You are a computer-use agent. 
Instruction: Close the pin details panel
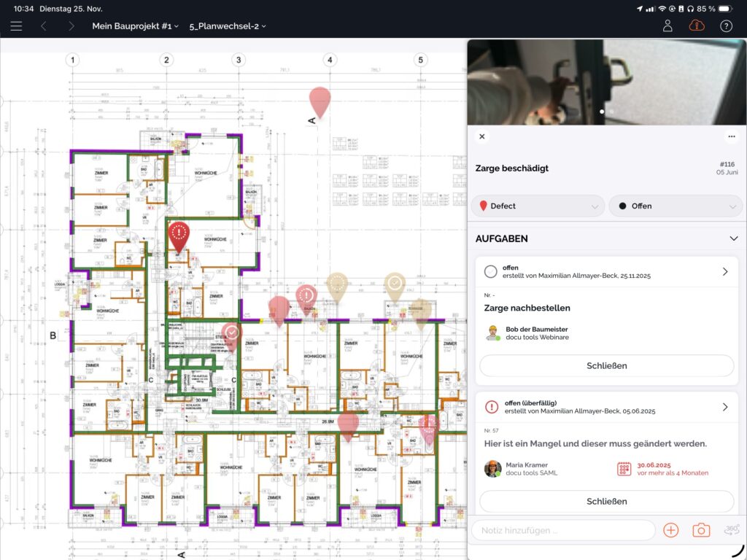[x=481, y=136]
